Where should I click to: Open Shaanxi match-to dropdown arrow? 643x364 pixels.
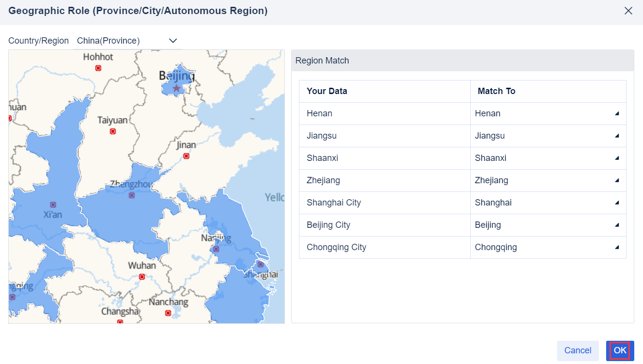(x=617, y=158)
